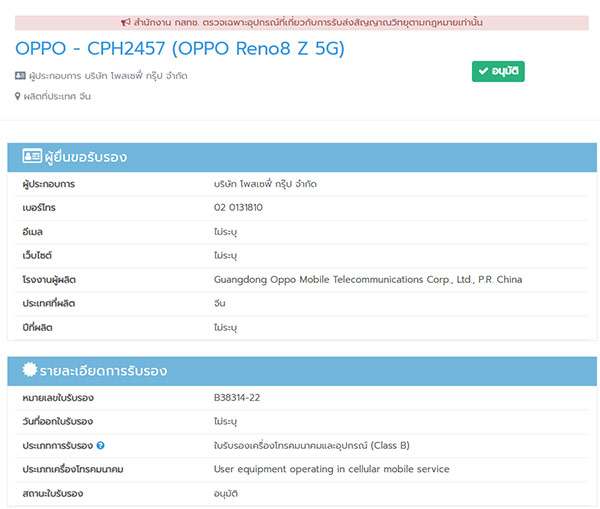600x509 pixels.
Task: Click the วันที่ออกใบรับรอง row label
Action: pyautogui.click(x=58, y=421)
